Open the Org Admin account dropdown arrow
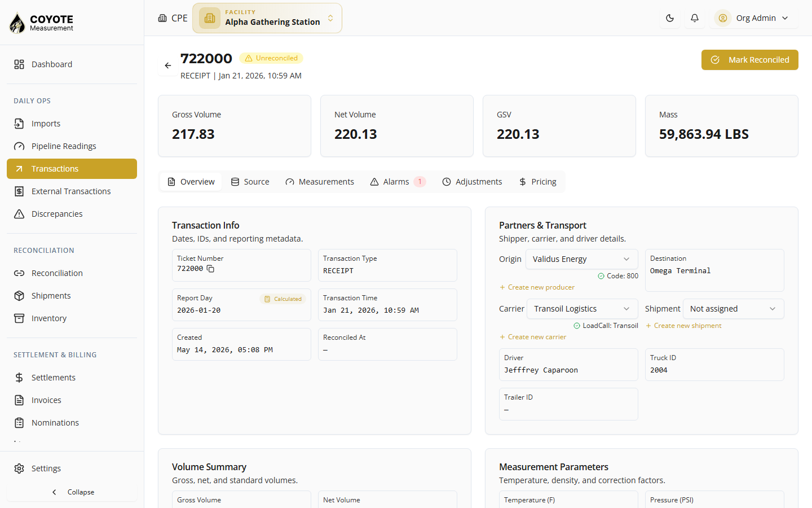This screenshot has width=812, height=508. click(x=785, y=18)
